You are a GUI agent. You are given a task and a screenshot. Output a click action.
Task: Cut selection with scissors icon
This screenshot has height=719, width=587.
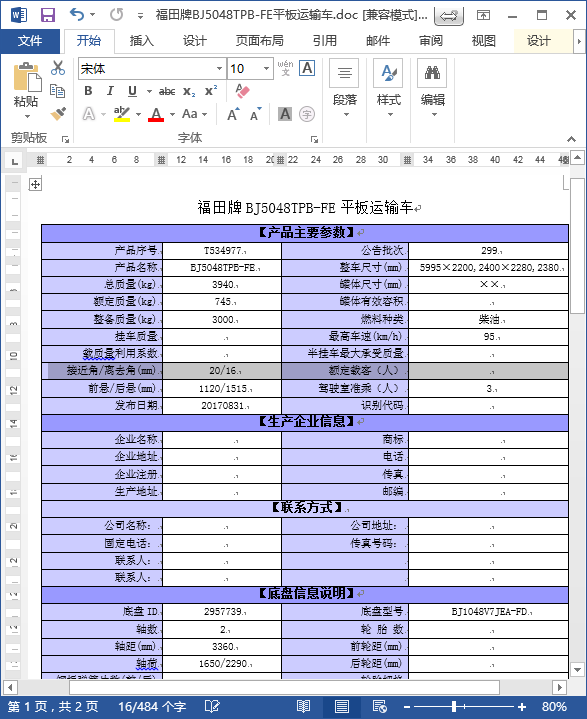pos(58,68)
